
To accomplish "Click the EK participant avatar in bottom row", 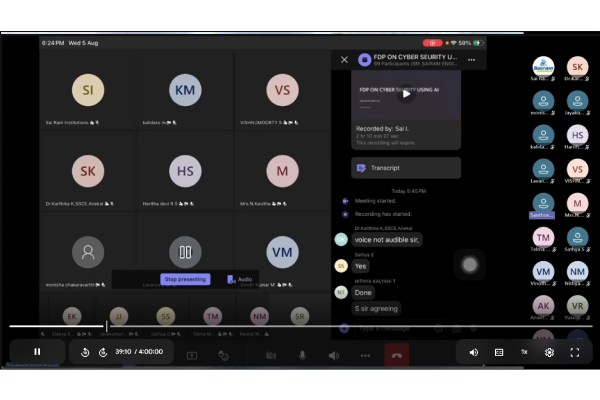I will [x=72, y=316].
